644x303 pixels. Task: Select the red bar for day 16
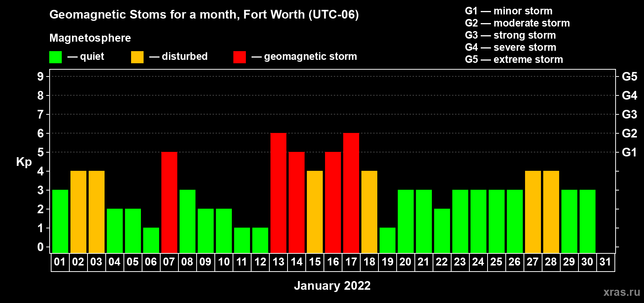pyautogui.click(x=333, y=202)
